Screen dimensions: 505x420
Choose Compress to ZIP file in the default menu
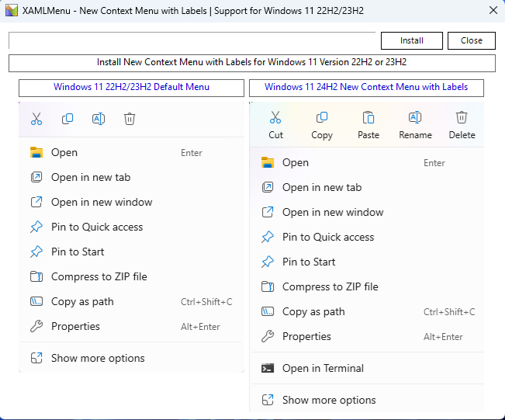pyautogui.click(x=131, y=276)
